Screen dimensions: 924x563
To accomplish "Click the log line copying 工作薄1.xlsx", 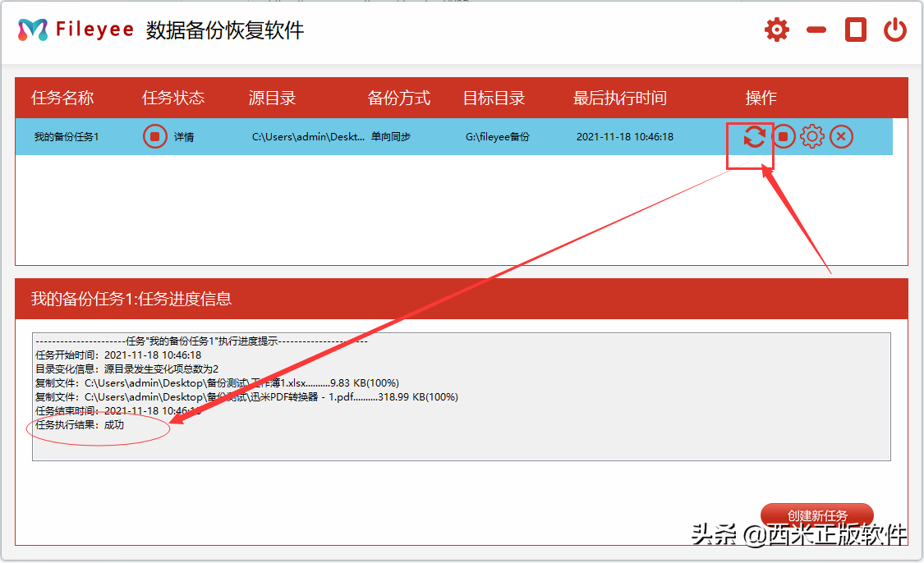I will pyautogui.click(x=217, y=383).
